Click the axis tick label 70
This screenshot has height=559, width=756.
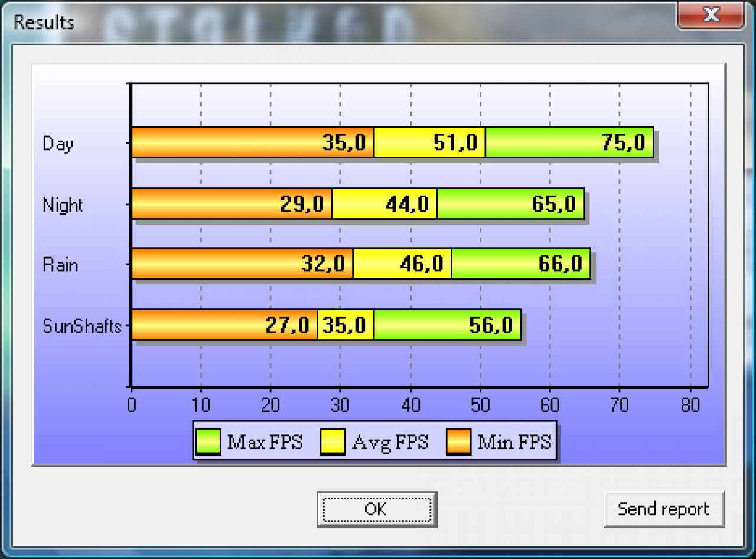pyautogui.click(x=620, y=405)
